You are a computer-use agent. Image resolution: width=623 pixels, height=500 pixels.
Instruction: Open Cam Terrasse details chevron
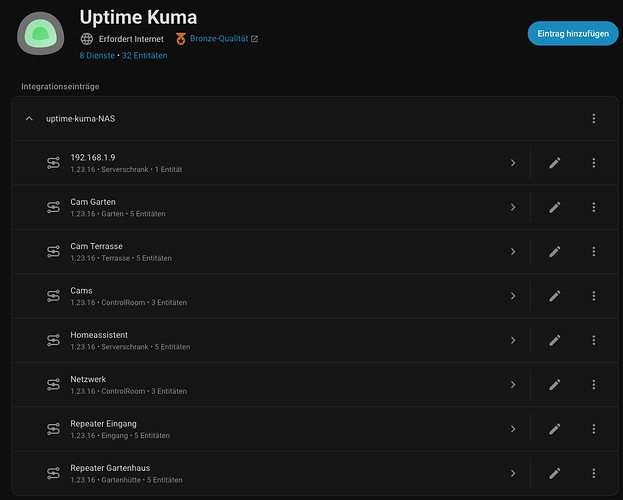[512, 252]
